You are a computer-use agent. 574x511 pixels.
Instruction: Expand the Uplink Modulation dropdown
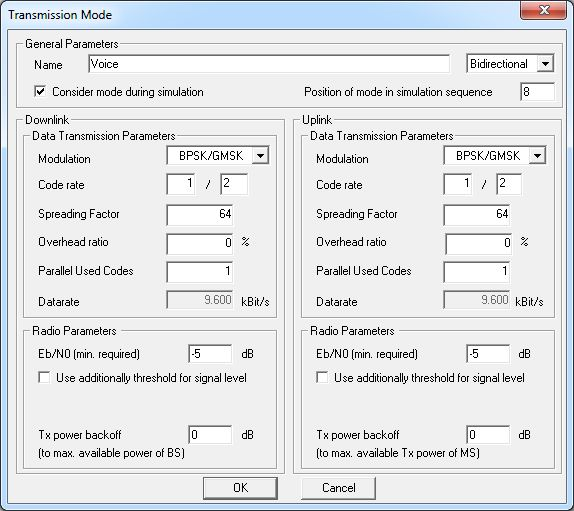[537, 156]
